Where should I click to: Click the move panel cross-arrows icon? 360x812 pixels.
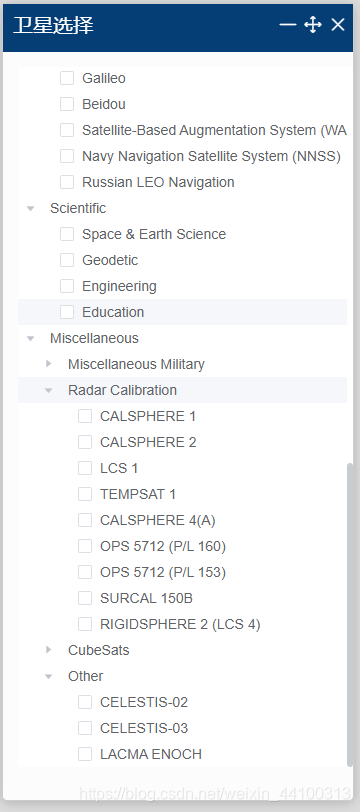[313, 24]
